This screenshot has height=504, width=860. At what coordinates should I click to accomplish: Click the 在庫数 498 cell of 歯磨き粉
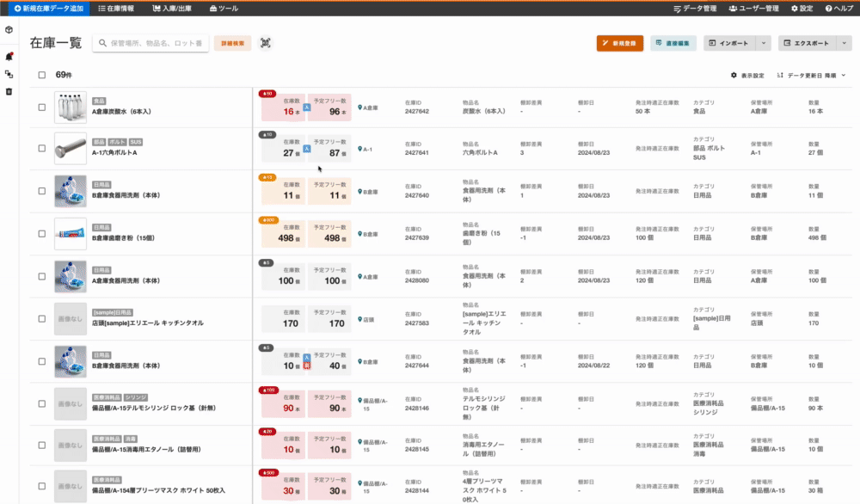(283, 234)
